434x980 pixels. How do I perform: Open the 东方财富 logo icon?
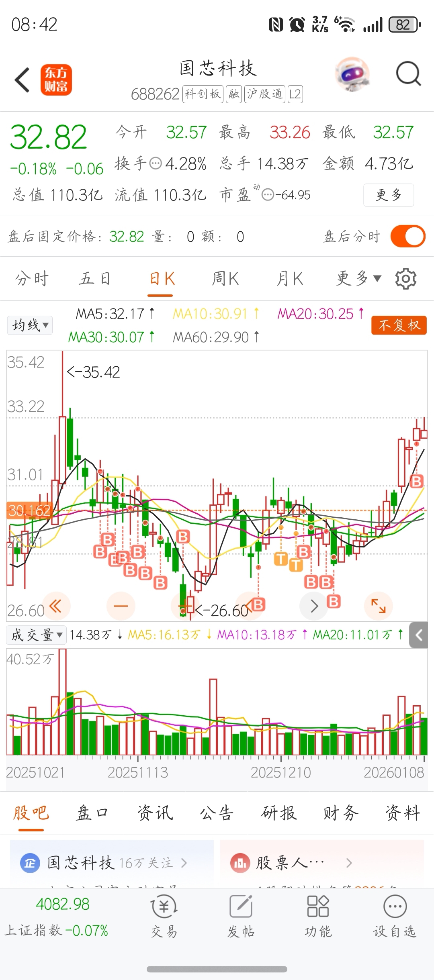[x=56, y=80]
